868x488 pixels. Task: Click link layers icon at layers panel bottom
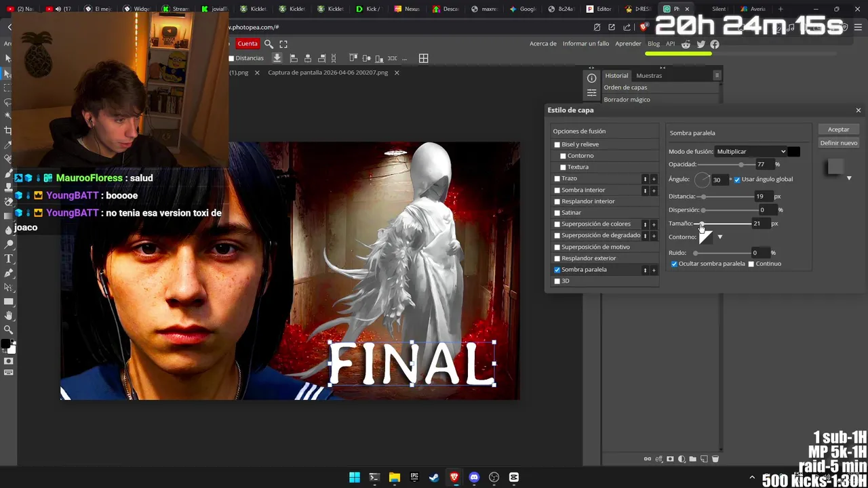coord(648,459)
